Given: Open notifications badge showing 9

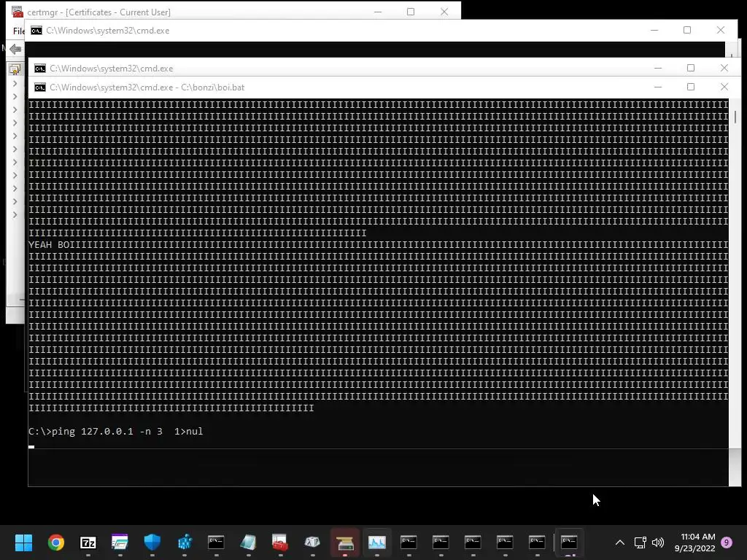Looking at the screenshot, I should point(727,542).
